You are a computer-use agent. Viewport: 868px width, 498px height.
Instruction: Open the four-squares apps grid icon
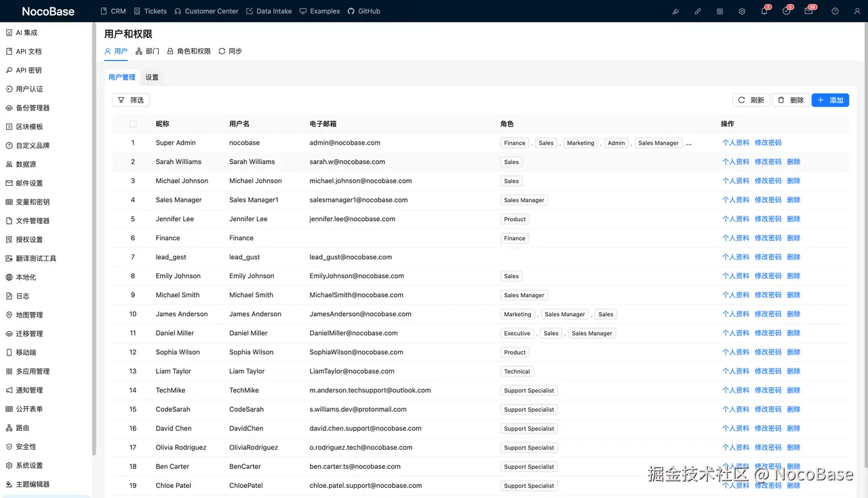[x=720, y=12]
